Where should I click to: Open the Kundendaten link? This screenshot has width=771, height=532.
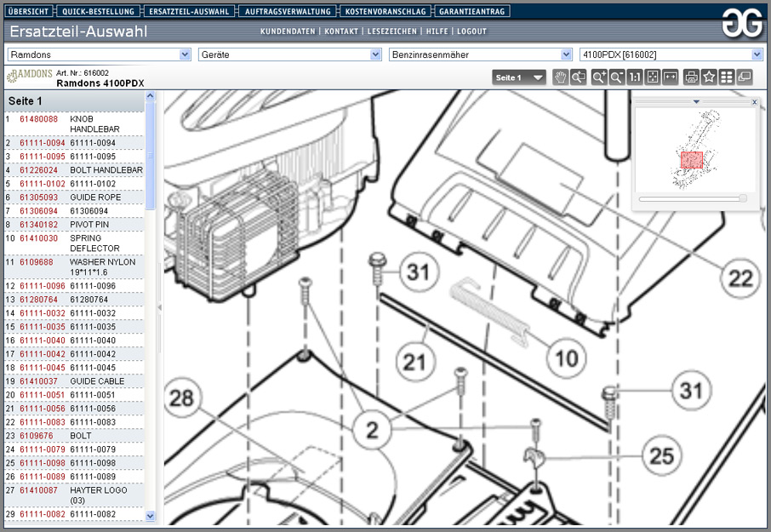click(x=288, y=31)
